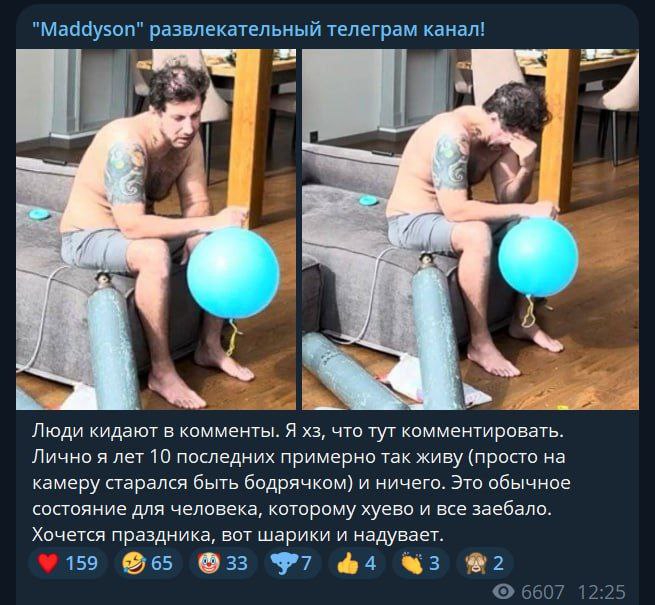The width and height of the screenshot is (655, 605).
Task: Click the 33 count beside the clown
Action: pyautogui.click(x=237, y=563)
